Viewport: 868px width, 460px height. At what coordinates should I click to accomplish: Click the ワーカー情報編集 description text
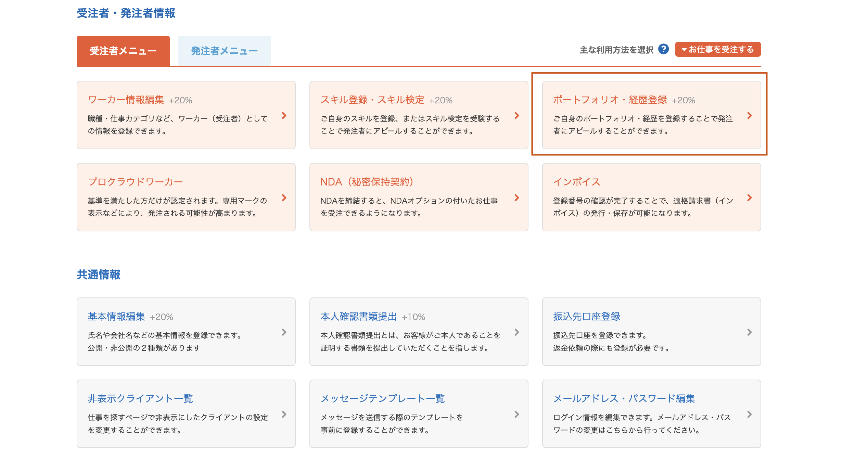click(178, 125)
